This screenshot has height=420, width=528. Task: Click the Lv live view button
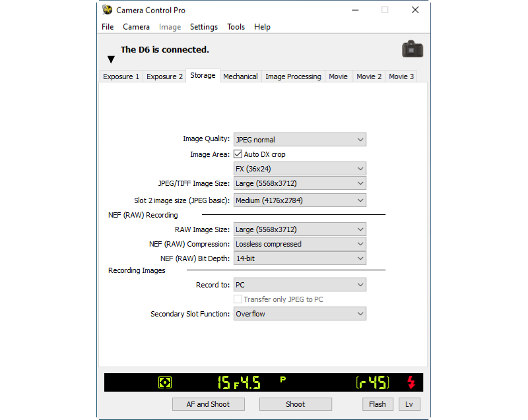pos(409,404)
